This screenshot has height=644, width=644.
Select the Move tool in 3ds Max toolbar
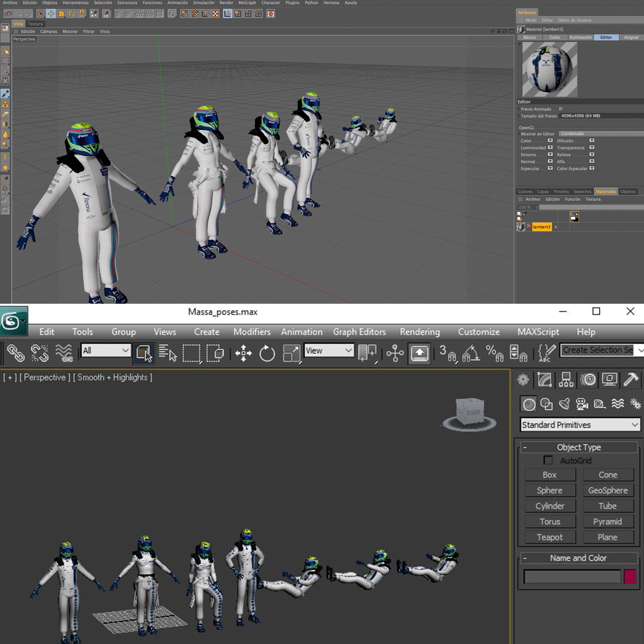[x=243, y=353]
